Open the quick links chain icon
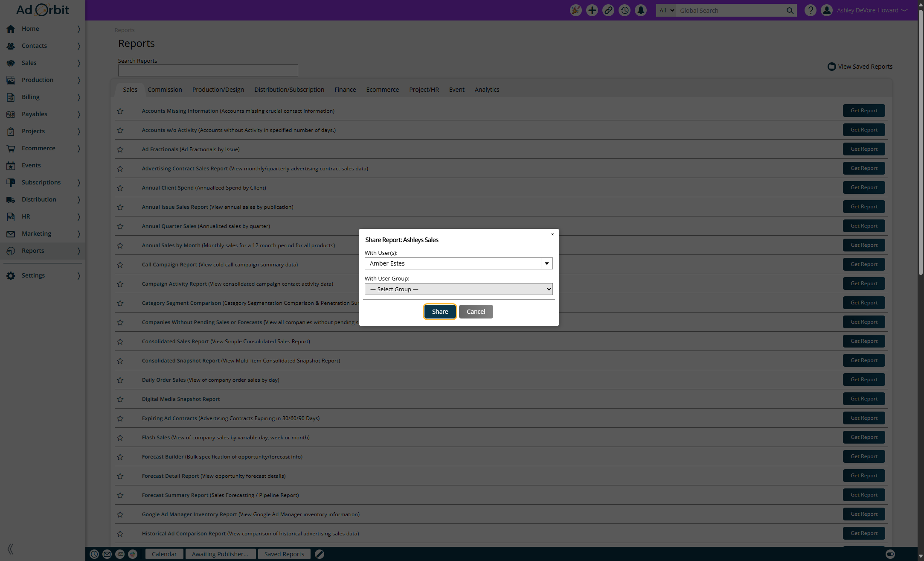The height and width of the screenshot is (561, 924). (x=608, y=10)
